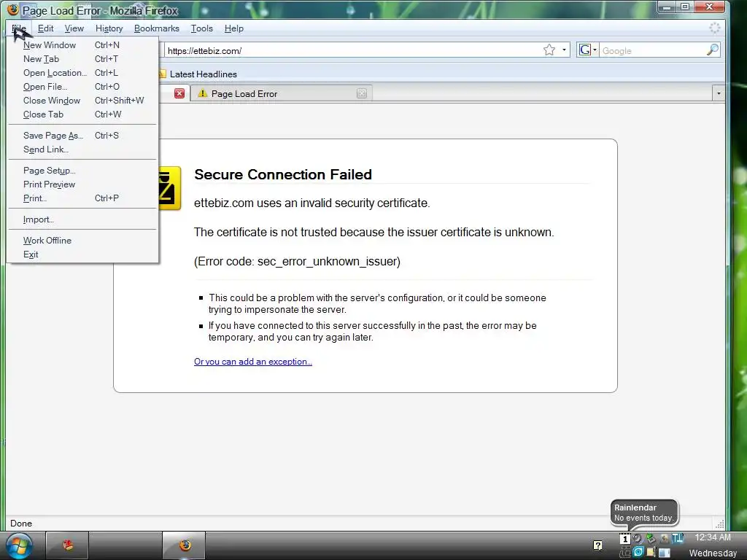Click the Latest Headlines feed icon
This screenshot has height=560, width=747.
(162, 74)
